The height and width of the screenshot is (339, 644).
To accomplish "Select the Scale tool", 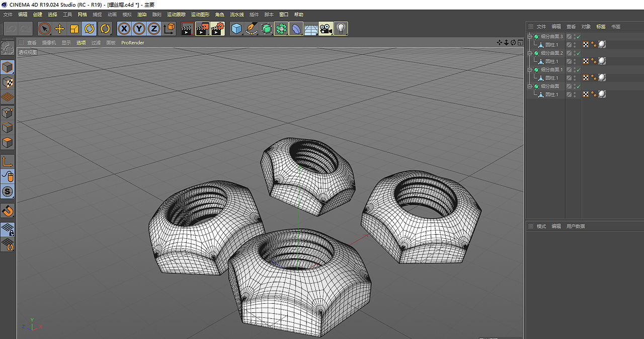I will coord(73,29).
